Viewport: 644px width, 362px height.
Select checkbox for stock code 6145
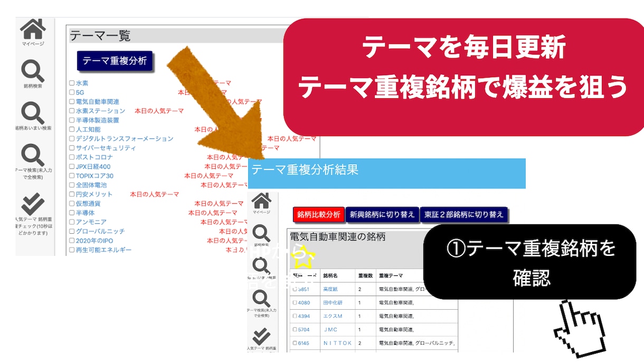pyautogui.click(x=295, y=342)
